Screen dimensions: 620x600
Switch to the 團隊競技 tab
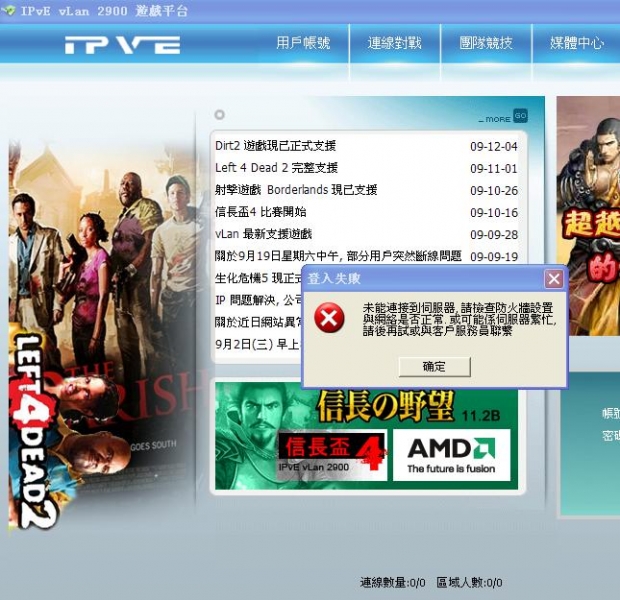click(486, 43)
